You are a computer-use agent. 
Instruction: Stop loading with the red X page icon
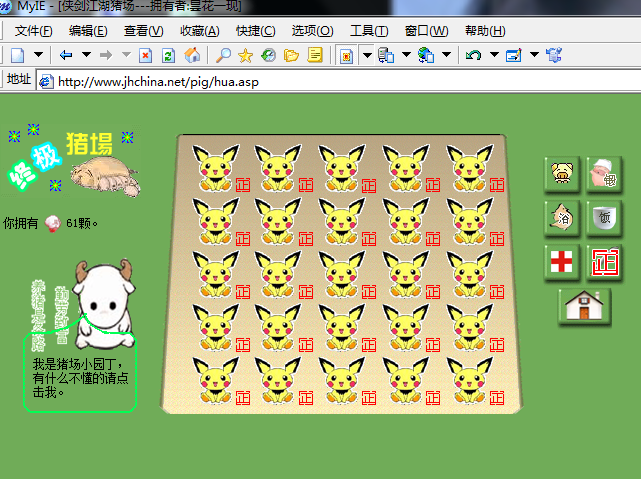pos(145,55)
